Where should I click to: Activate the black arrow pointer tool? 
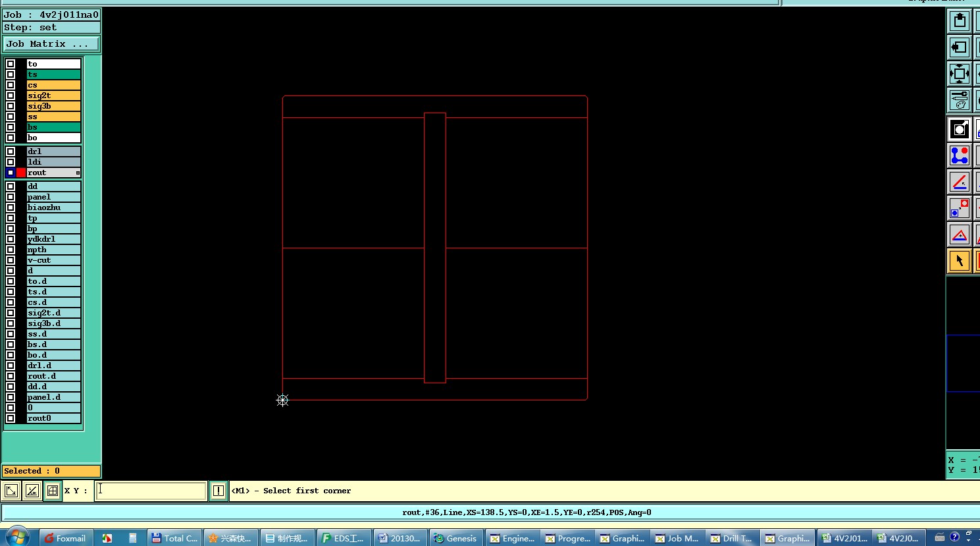coord(960,261)
